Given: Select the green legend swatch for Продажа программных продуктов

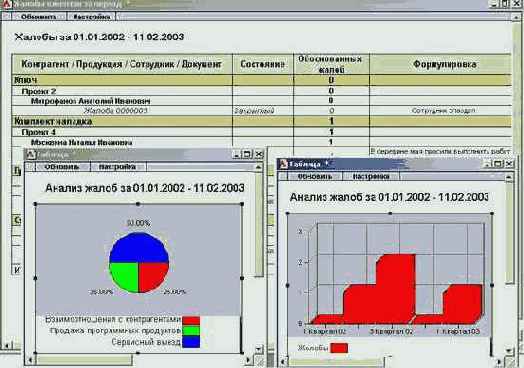Looking at the screenshot, I should (x=191, y=331).
